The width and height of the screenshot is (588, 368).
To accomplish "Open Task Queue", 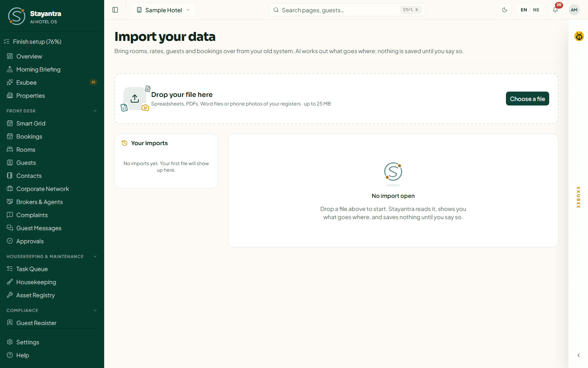I will click(x=52, y=269).
